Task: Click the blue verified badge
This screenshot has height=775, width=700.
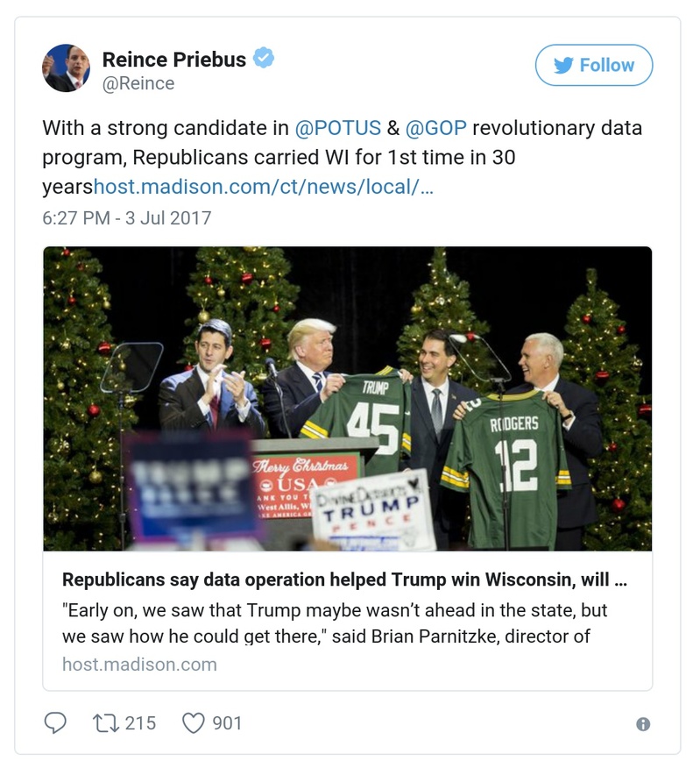Action: pyautogui.click(x=264, y=59)
